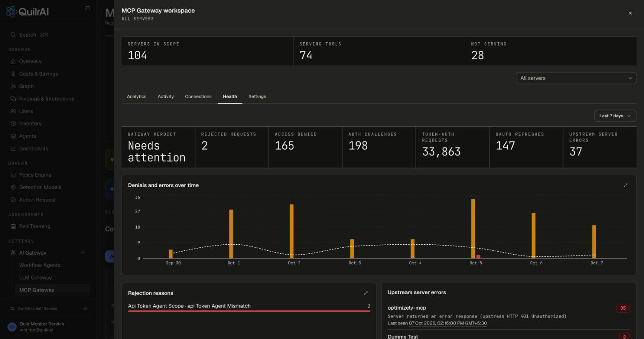The height and width of the screenshot is (339, 644).
Task: Expand the Denials and errors chart
Action: (x=625, y=185)
